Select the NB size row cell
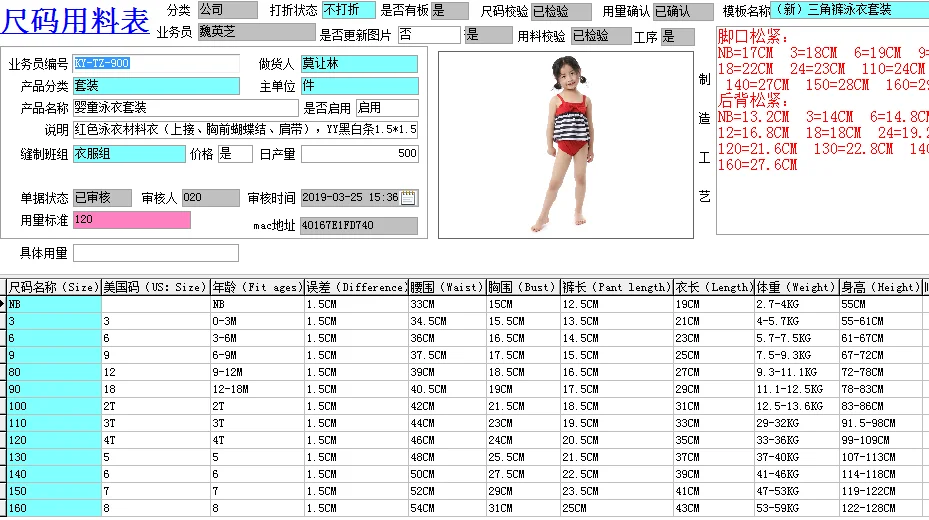 [54, 304]
